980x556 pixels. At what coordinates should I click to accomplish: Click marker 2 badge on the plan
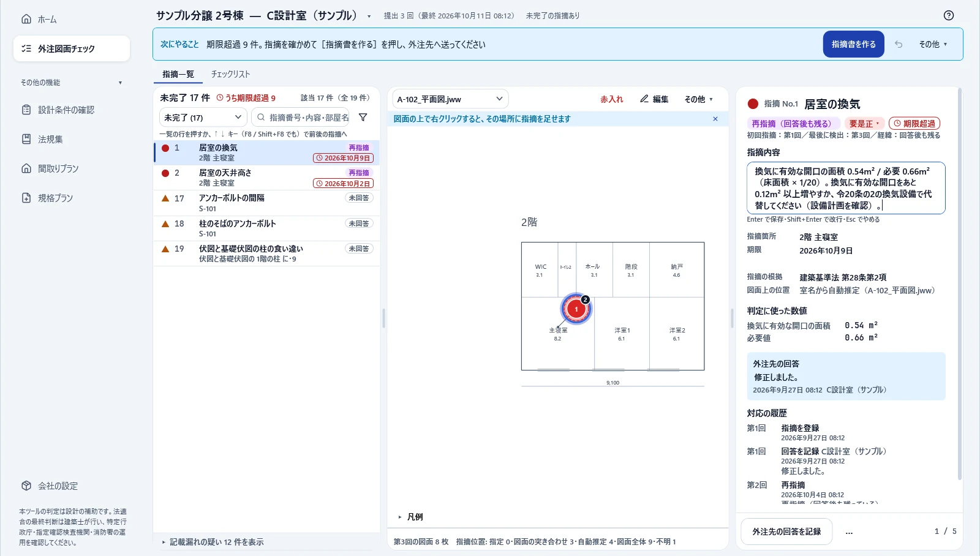pyautogui.click(x=586, y=299)
